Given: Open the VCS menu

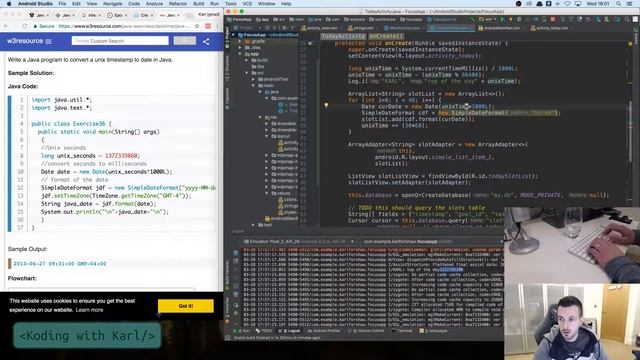Looking at the screenshot, I should [x=247, y=4].
